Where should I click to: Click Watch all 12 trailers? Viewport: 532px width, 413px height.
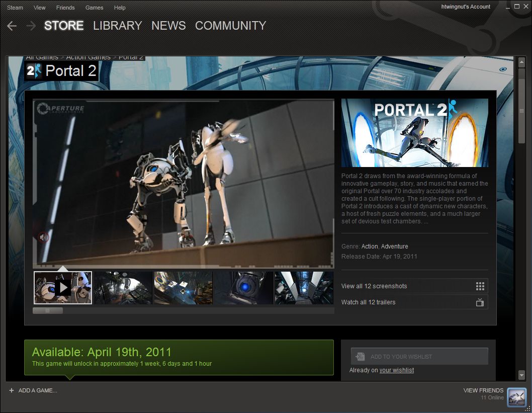pos(415,302)
